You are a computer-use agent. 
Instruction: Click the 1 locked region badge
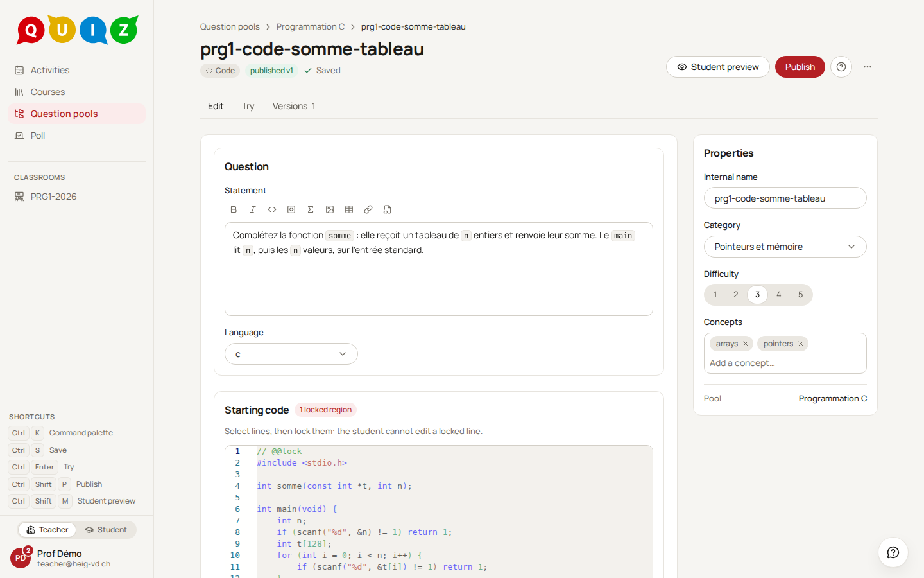pos(325,410)
